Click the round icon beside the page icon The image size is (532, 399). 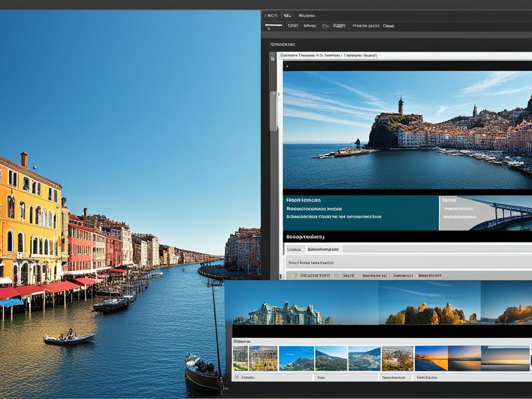pos(336,275)
